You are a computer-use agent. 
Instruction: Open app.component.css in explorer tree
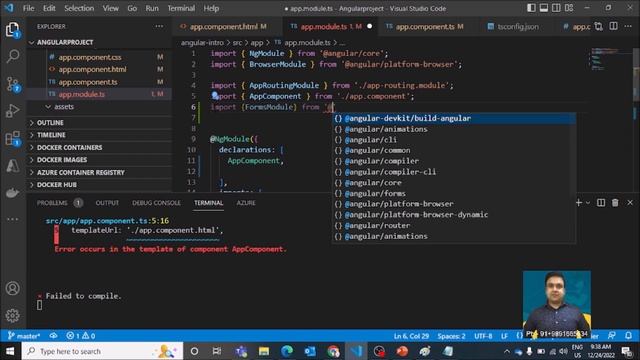pyautogui.click(x=100, y=57)
